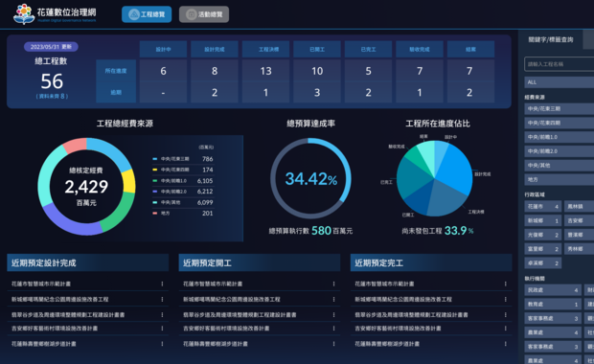
Task: Filter agency by 民政處
Action: (553, 290)
